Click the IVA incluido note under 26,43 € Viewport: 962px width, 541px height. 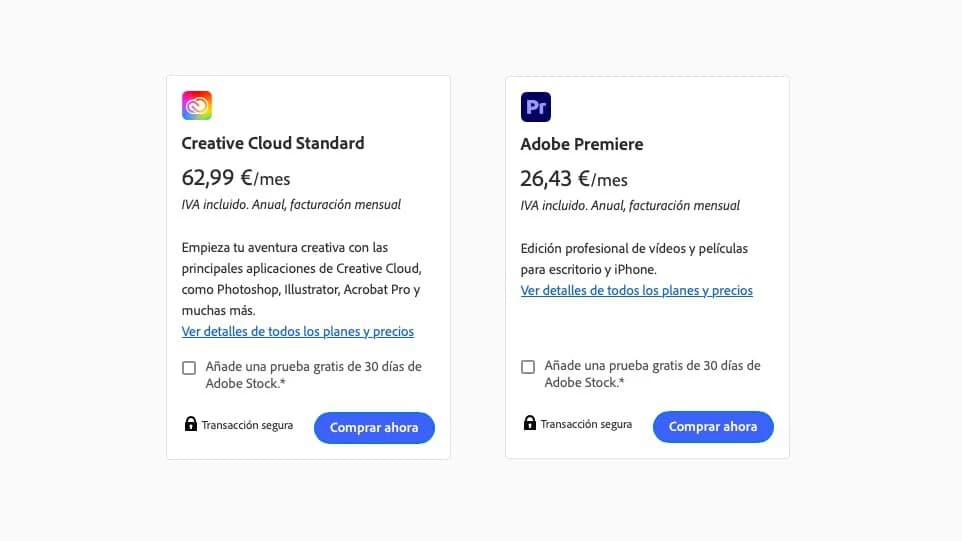coord(630,206)
